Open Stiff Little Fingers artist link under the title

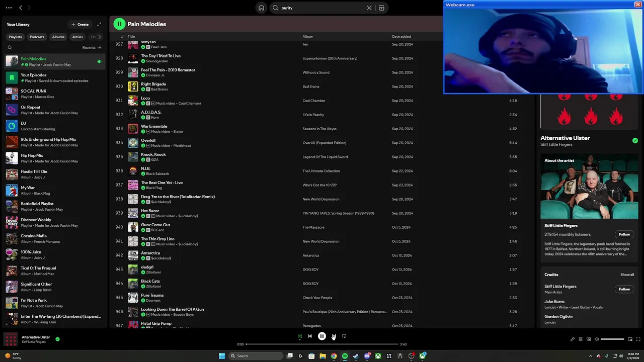pos(556,145)
